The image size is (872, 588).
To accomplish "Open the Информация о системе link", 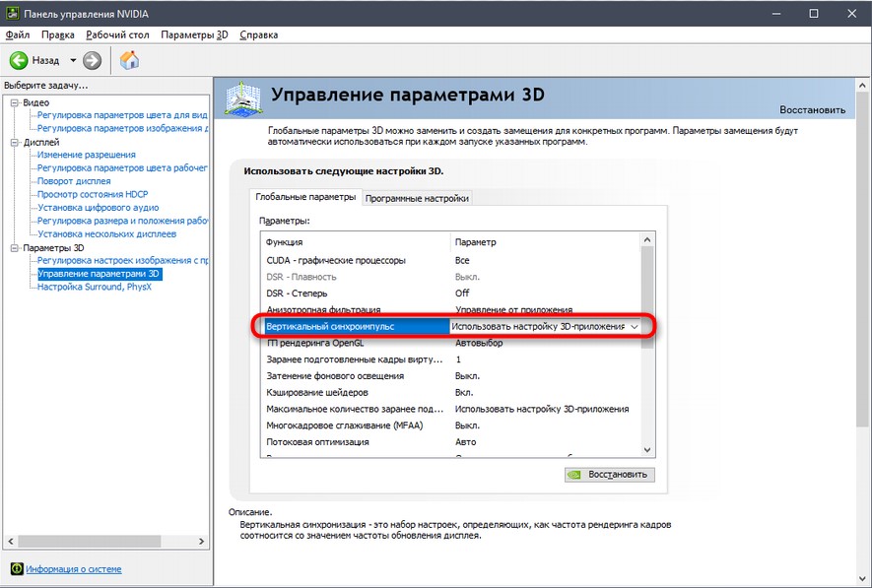I will pos(74,569).
